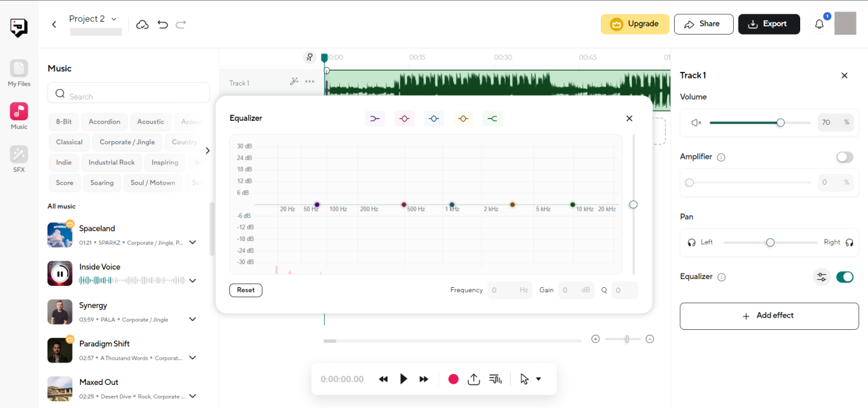Open the upload icon in the transport bar
This screenshot has width=868, height=408.
(473, 379)
